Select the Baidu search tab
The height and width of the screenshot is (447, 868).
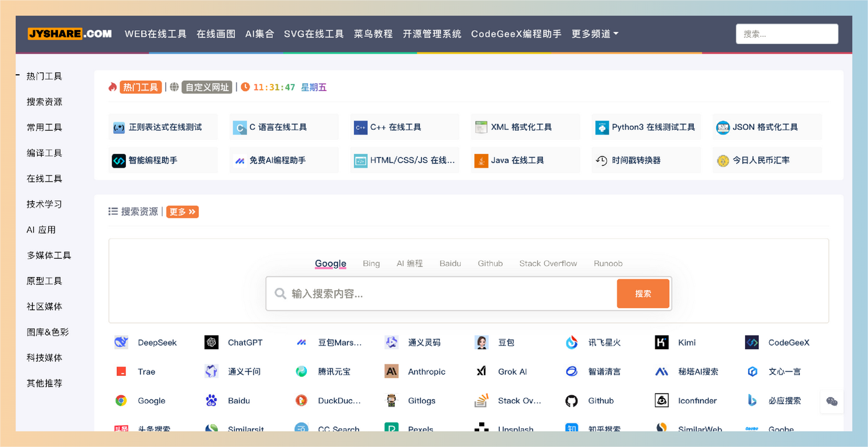click(x=450, y=264)
